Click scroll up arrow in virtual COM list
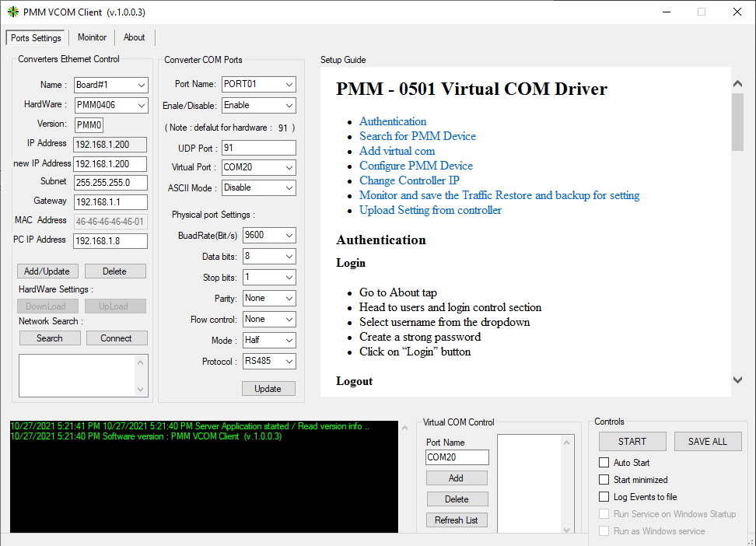Viewport: 756px width, 546px height. pos(566,443)
